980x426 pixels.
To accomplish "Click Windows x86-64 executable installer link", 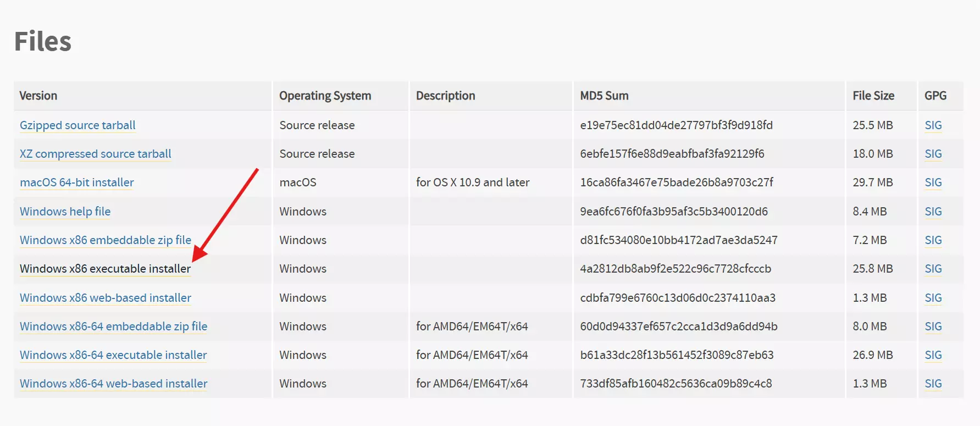I will click(113, 355).
